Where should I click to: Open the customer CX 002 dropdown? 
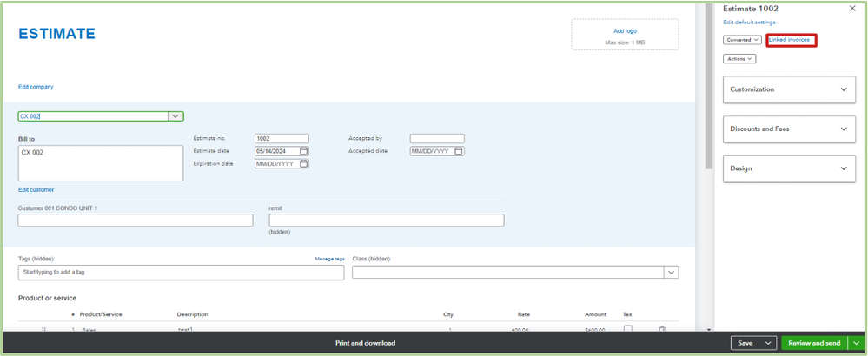tap(175, 116)
